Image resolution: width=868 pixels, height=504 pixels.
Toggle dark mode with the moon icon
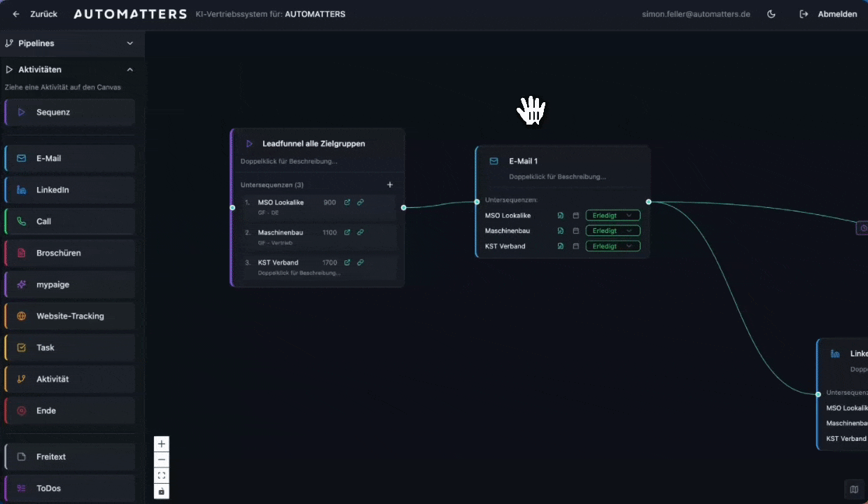(771, 14)
